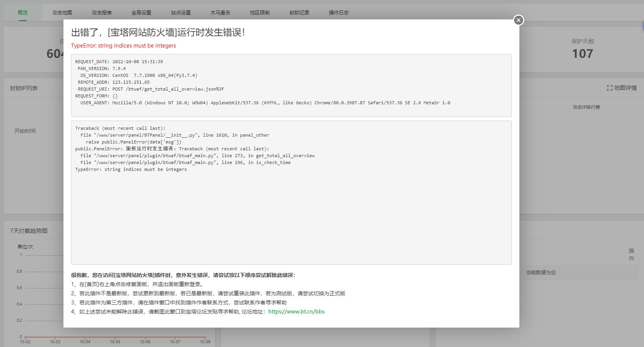644x347 pixels.
Task: Click the 开始时间 column header
Action: point(25,131)
